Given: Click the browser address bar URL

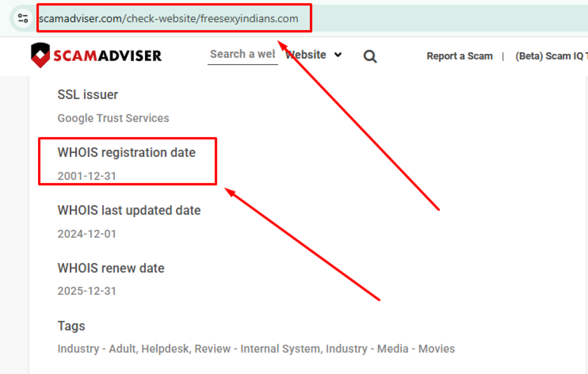Looking at the screenshot, I should (169, 19).
